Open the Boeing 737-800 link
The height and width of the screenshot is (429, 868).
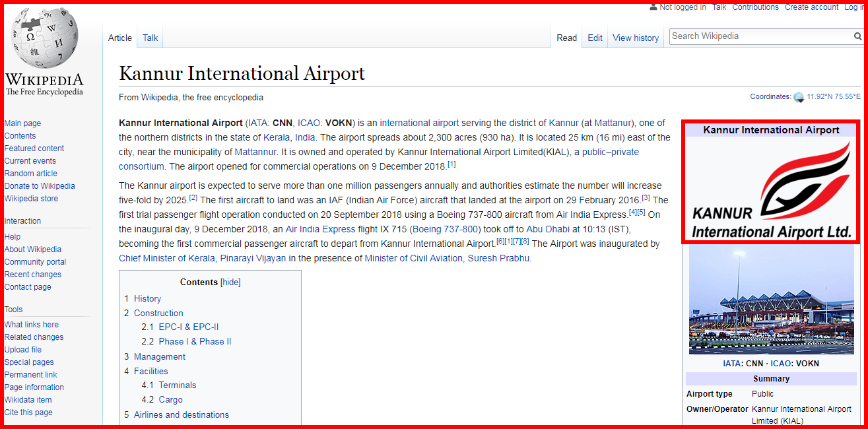(x=444, y=230)
